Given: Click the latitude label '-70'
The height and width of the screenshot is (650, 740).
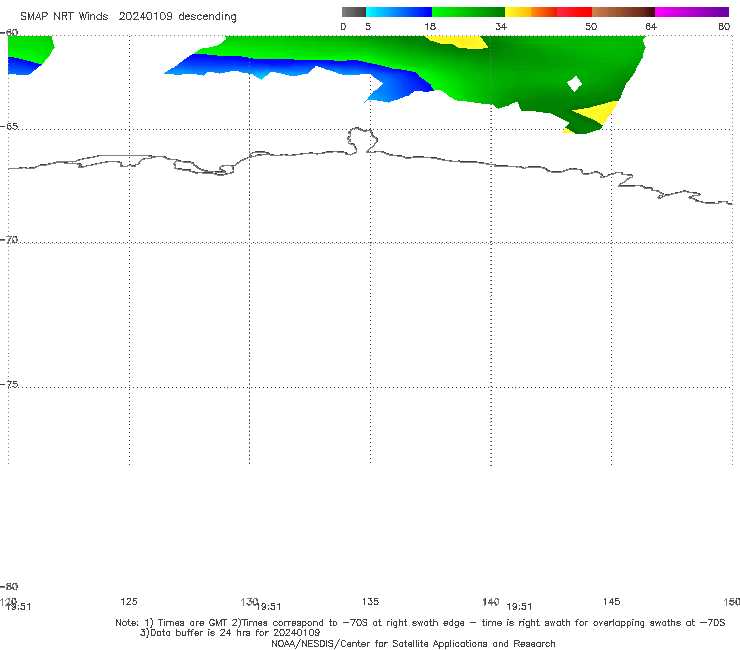Looking at the screenshot, I should [x=9, y=240].
